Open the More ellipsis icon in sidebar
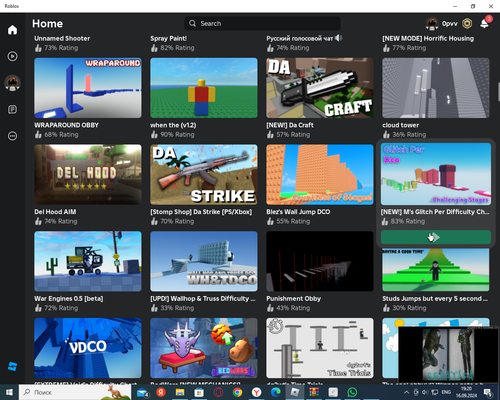The image size is (500, 400). (x=12, y=136)
